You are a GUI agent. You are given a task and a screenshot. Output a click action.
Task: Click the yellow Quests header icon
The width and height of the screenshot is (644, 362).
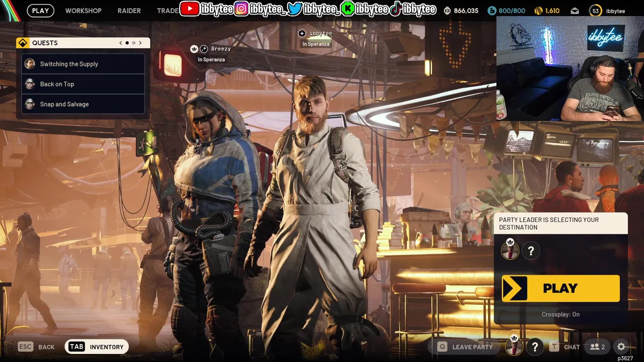[23, 43]
